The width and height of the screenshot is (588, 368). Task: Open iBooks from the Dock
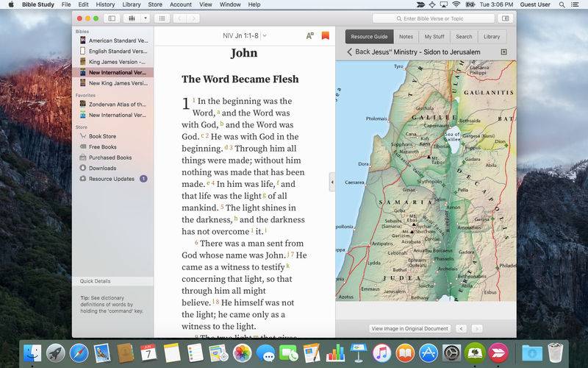tap(406, 353)
